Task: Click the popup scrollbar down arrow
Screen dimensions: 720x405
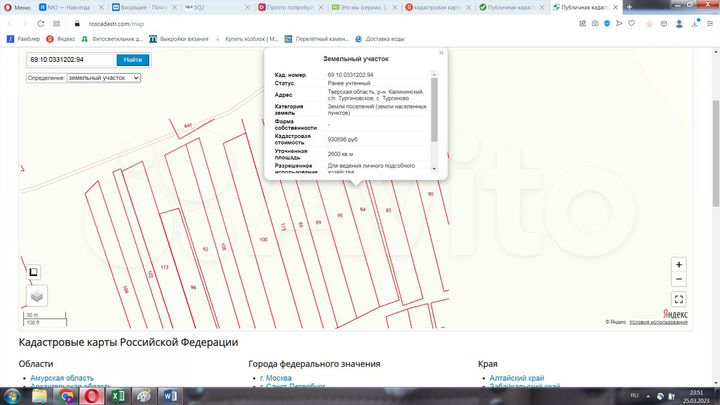Action: 434,169
